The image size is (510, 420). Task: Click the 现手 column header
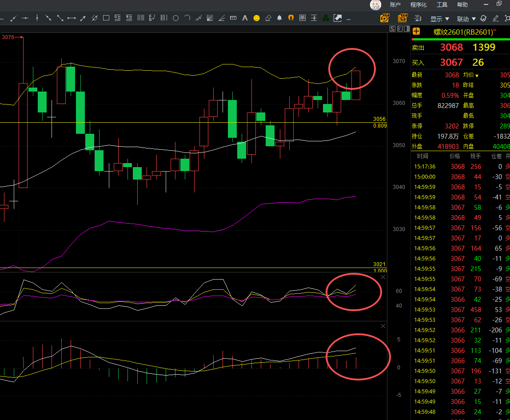pyautogui.click(x=475, y=156)
